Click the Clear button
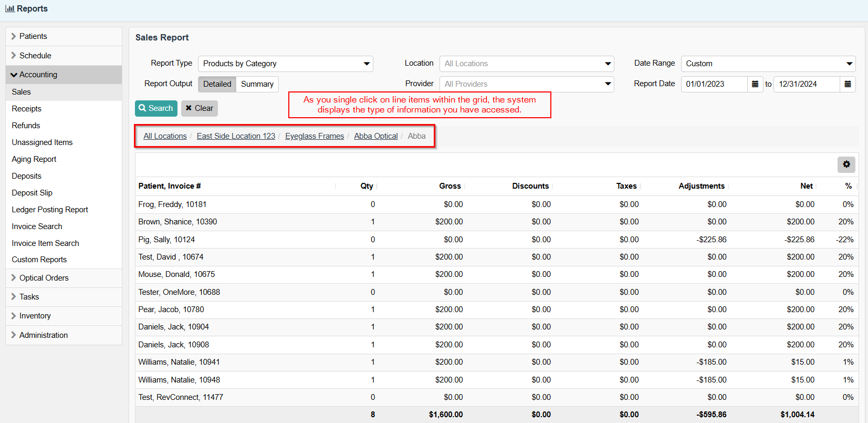Viewport: 868px width, 423px height. pos(199,108)
